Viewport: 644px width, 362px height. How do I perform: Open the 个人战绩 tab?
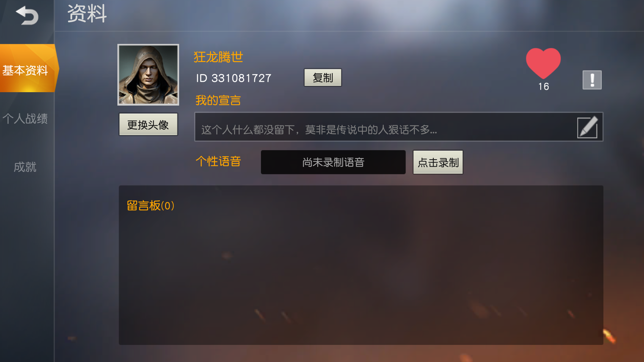[25, 118]
